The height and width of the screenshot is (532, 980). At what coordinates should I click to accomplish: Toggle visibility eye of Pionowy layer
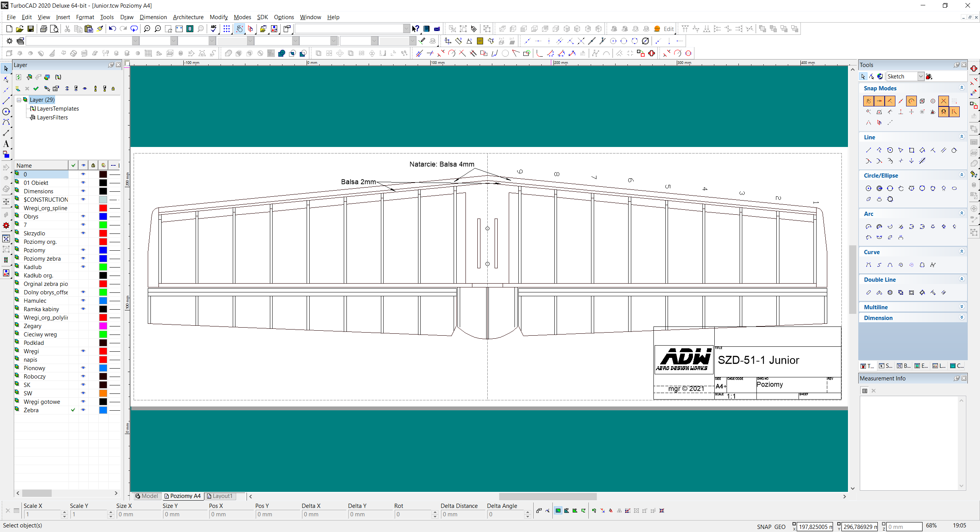tap(83, 368)
